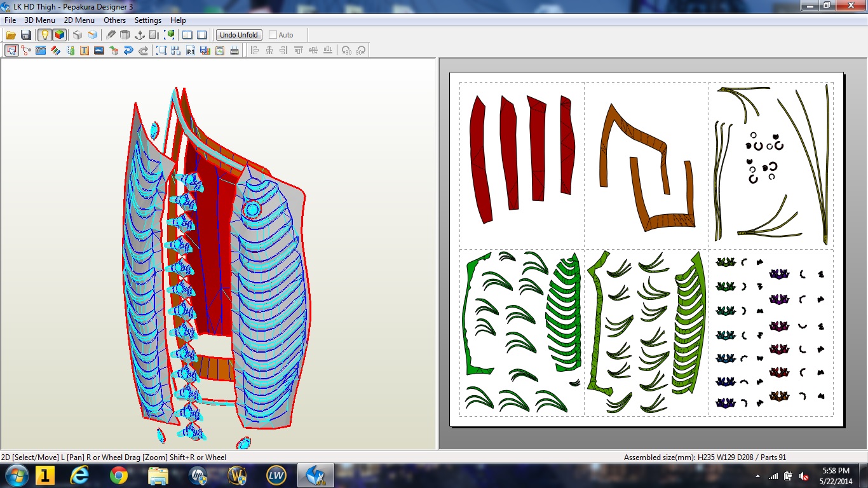This screenshot has height=488, width=868.
Task: Click the align vertical middle icon
Action: pos(313,50)
